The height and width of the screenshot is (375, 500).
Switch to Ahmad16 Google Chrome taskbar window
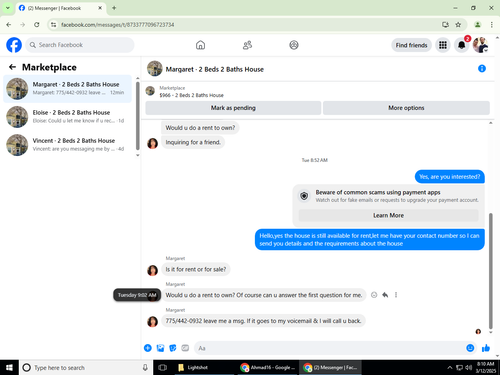coord(267,368)
